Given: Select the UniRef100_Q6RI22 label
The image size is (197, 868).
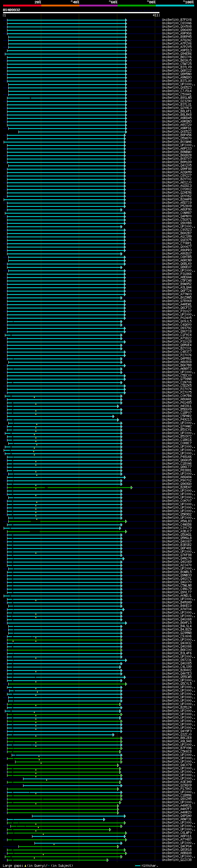Looking at the screenshot, I should pos(177,71).
